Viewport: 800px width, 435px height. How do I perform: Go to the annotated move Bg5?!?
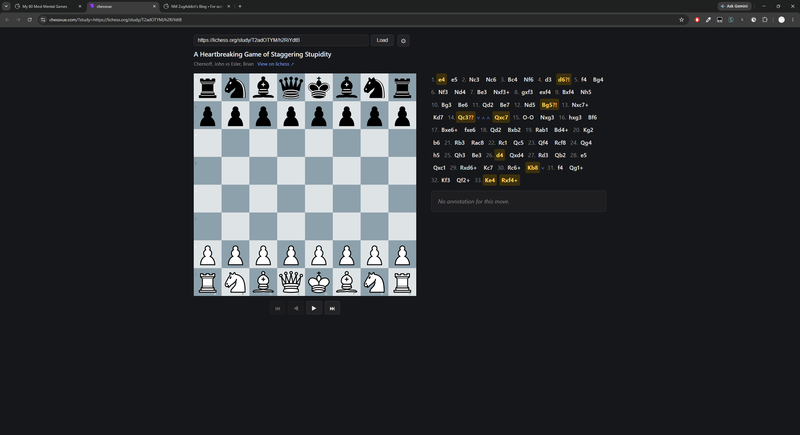pyautogui.click(x=549, y=105)
